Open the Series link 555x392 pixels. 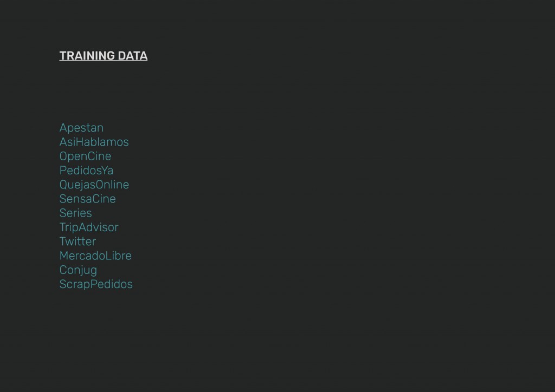pos(75,213)
